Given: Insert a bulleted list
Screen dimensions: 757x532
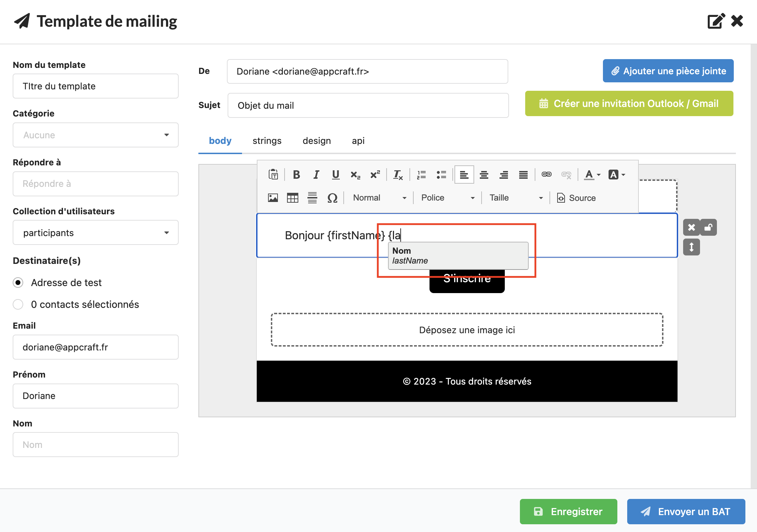Looking at the screenshot, I should point(441,175).
